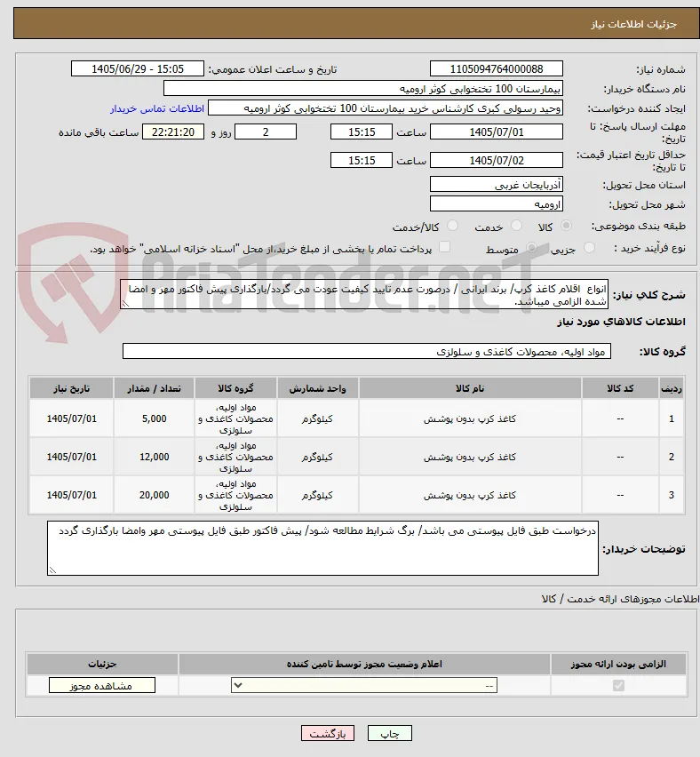The width and height of the screenshot is (700, 757).
Task: Click the تاریخ نیاز column header
Action: pos(71,388)
